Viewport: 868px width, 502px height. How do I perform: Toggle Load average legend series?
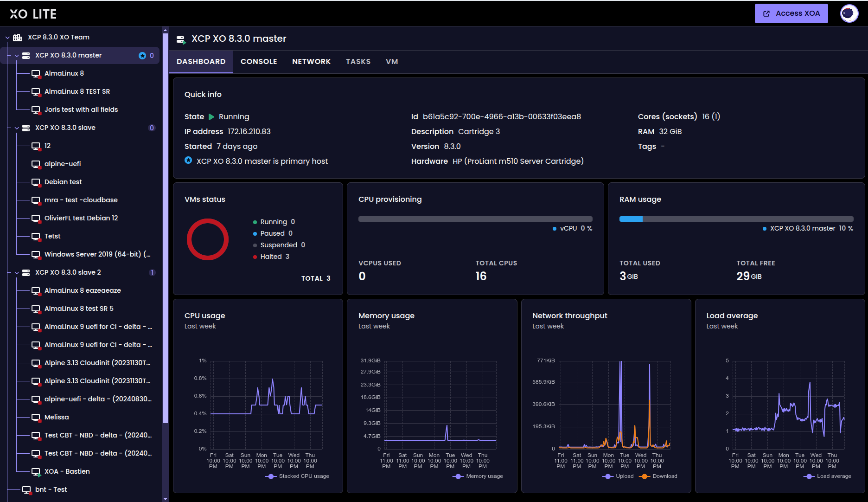(827, 476)
